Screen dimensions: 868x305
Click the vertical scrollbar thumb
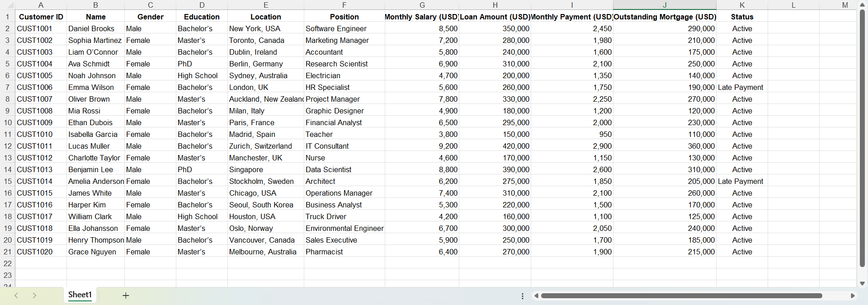[x=862, y=138]
